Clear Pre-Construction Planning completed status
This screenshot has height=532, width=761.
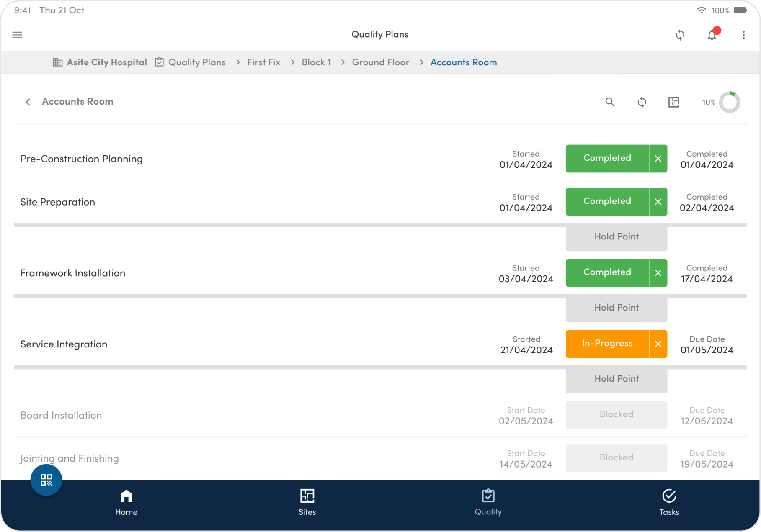point(658,159)
